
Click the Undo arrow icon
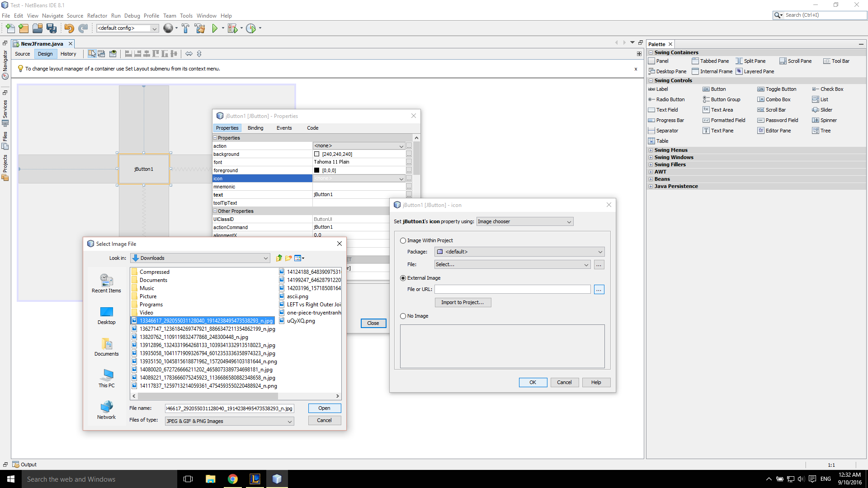[x=69, y=28]
